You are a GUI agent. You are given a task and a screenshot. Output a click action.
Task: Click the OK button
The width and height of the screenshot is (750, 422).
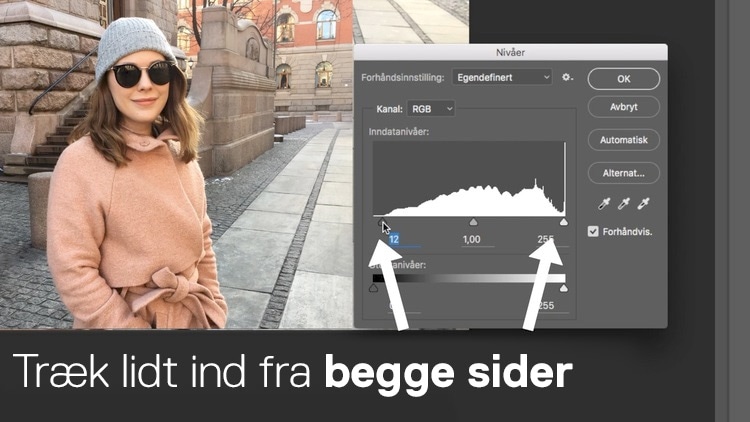tap(623, 78)
